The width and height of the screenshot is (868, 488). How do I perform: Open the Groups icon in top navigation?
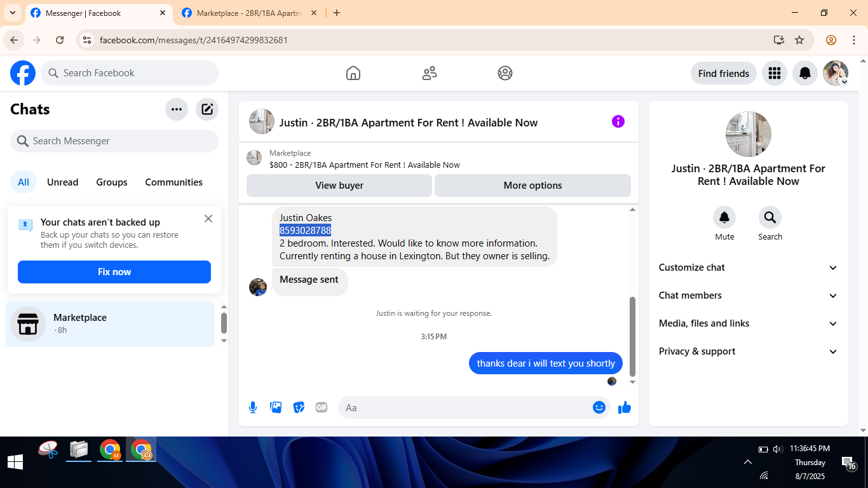click(505, 73)
